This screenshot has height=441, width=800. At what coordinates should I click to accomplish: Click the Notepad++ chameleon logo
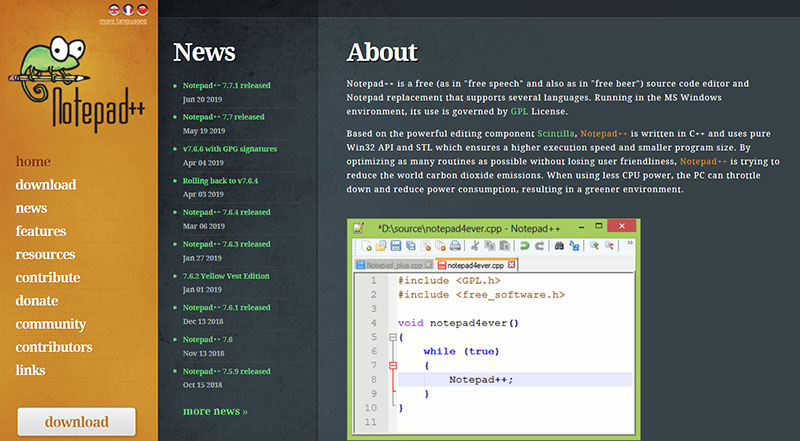(78, 83)
